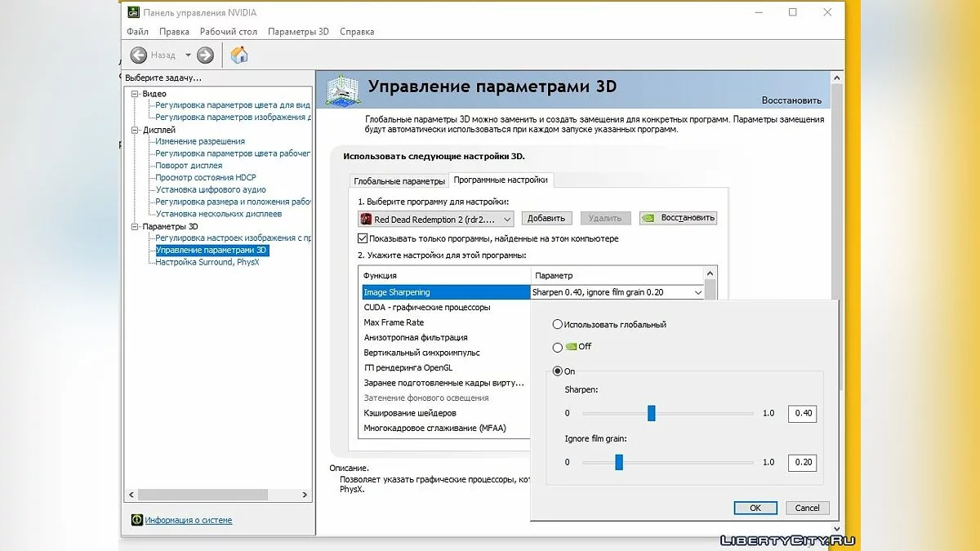Select the 'Использовать глобальный' radio button
The image size is (980, 551).
click(x=558, y=324)
